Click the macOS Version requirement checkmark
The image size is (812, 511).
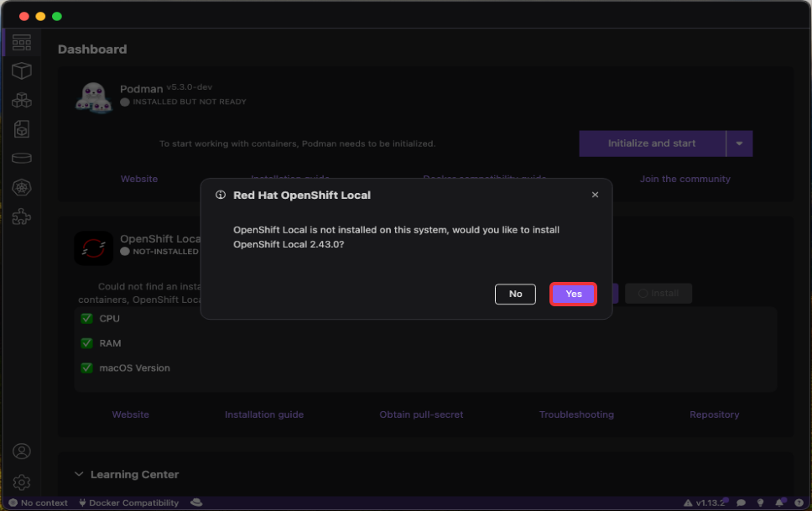pos(86,368)
